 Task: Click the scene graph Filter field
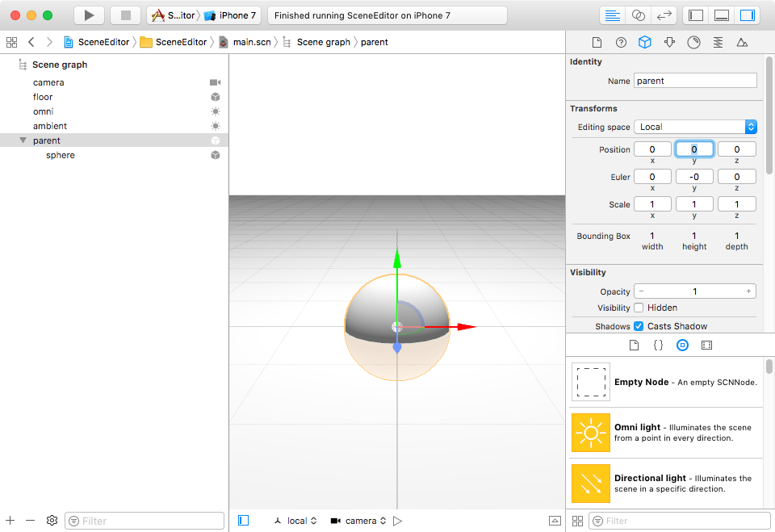point(145,521)
